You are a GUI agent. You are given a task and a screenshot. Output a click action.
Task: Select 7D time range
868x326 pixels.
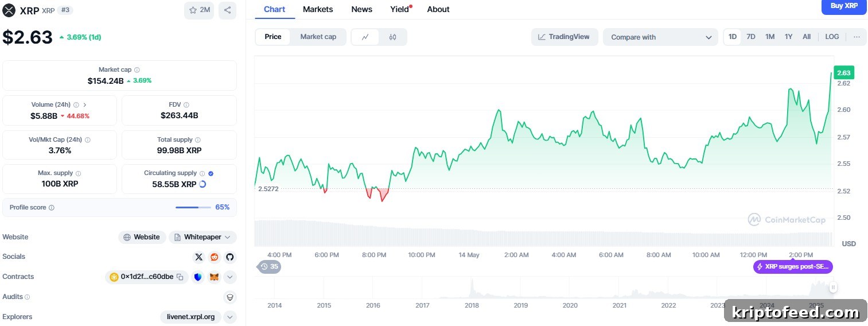[751, 37]
